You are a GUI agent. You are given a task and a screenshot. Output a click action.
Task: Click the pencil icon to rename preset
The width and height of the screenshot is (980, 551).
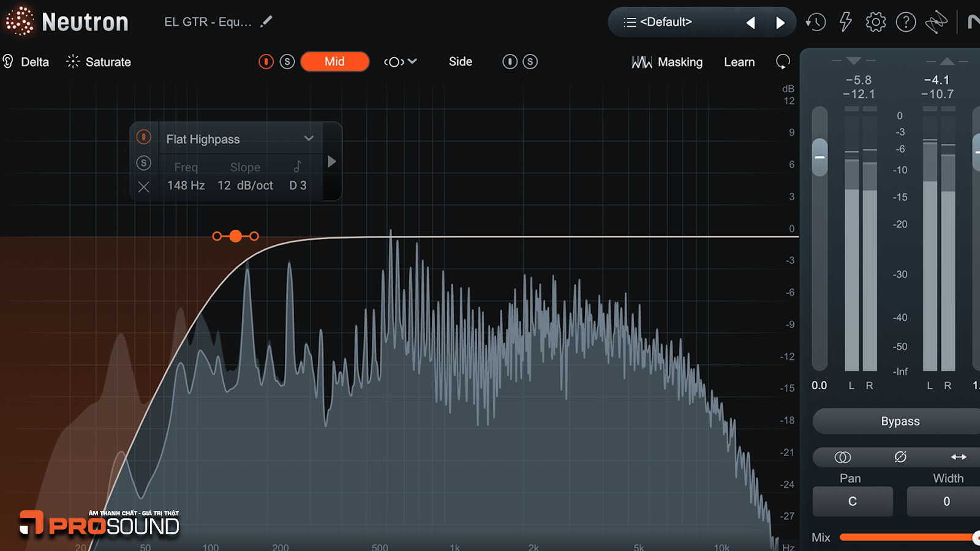[266, 22]
